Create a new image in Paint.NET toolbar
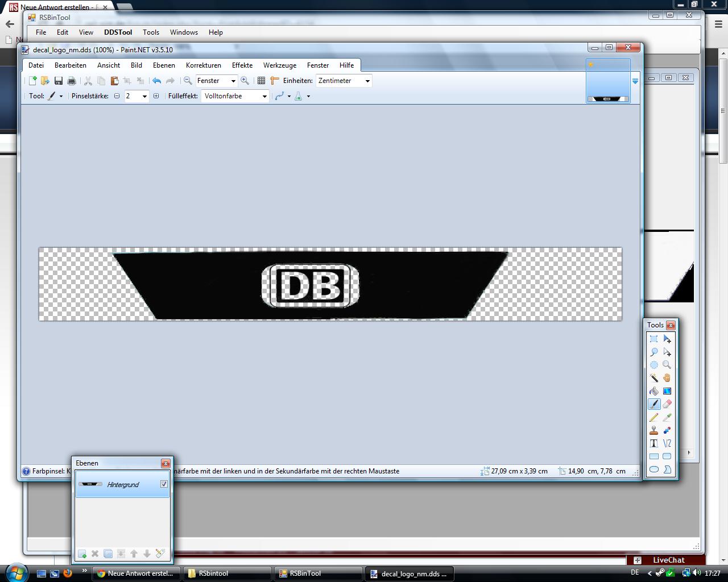The image size is (728, 582). pos(33,81)
